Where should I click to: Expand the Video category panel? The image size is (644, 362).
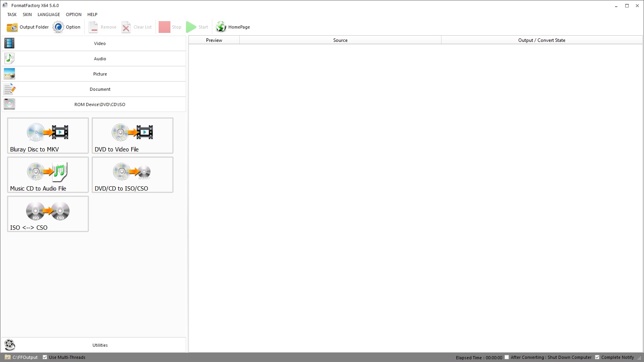pyautogui.click(x=94, y=43)
